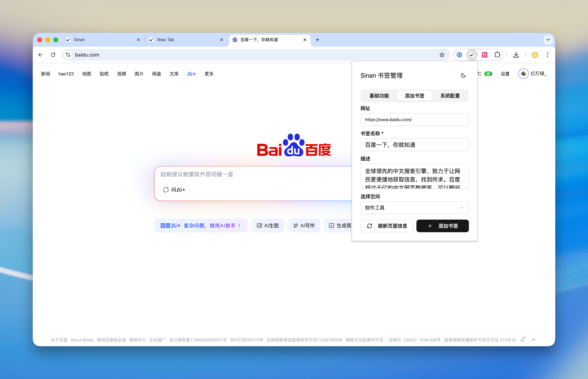This screenshot has height=379, width=588.
Task: Toggle dark mode with the moon icon
Action: pyautogui.click(x=463, y=76)
